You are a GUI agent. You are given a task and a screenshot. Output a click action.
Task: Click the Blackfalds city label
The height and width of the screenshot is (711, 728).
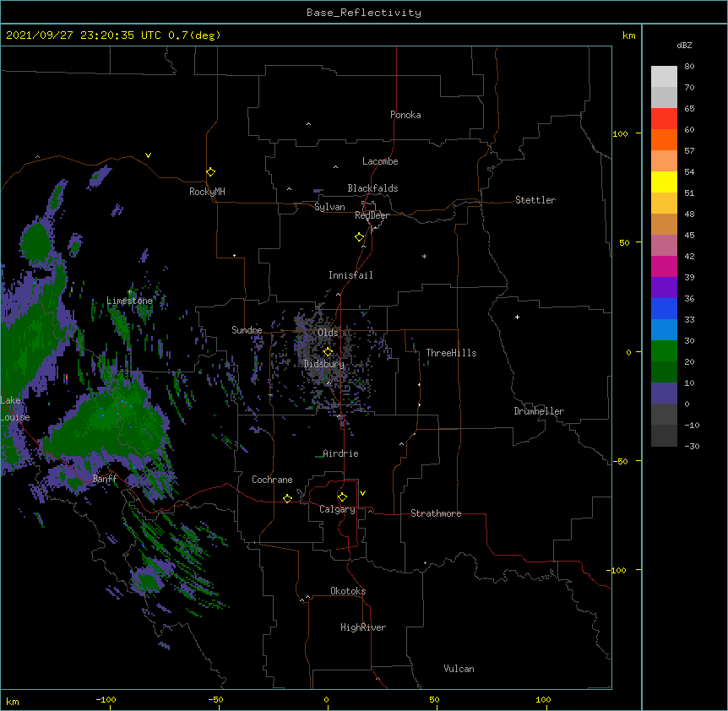(x=372, y=188)
